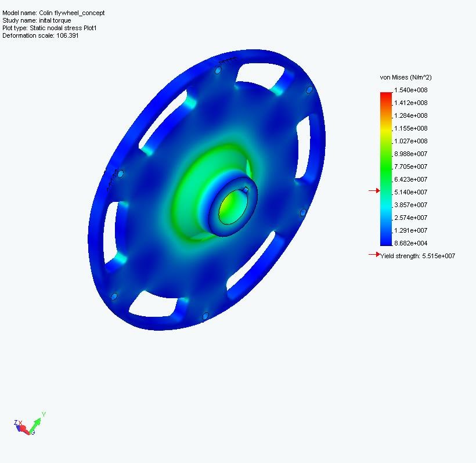Click the central keyway bore of the flywheel

(232, 206)
